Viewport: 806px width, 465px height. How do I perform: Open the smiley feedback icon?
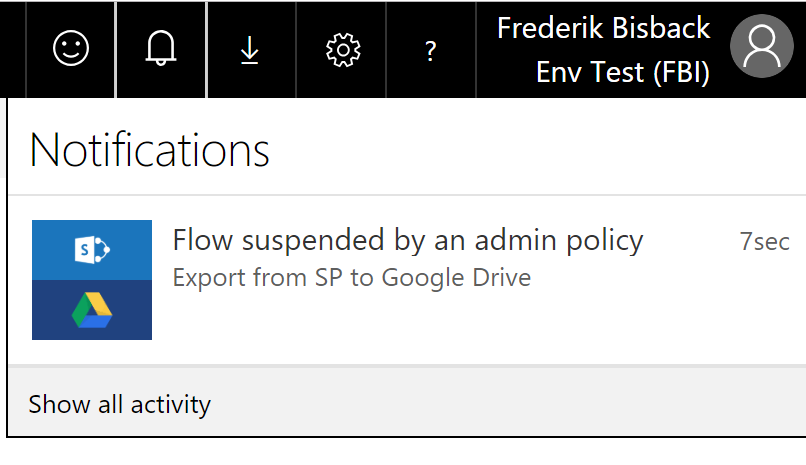pyautogui.click(x=71, y=49)
